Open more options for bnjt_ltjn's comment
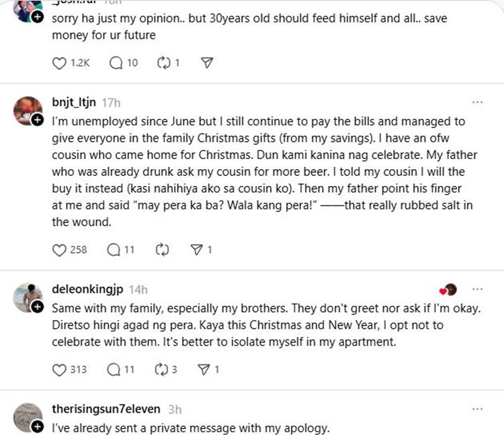Screen dimensions: 504x437 478,102
